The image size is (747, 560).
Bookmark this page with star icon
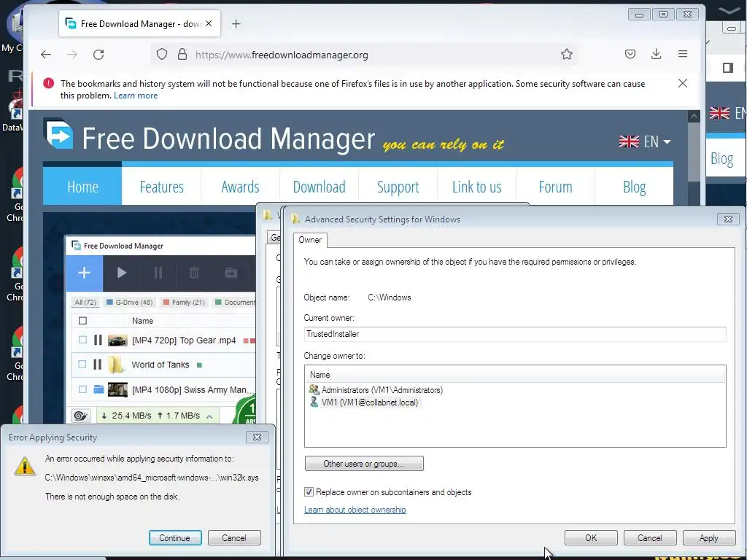coord(566,54)
